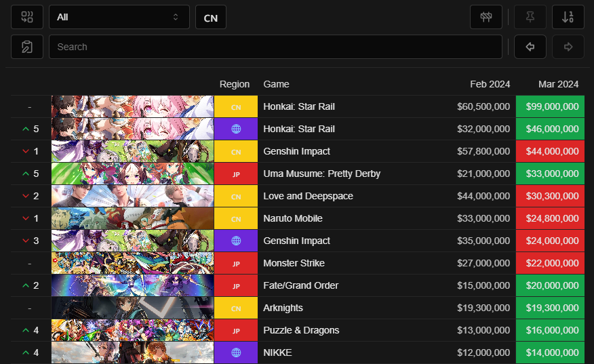Select the NIKKE game name

(x=278, y=352)
